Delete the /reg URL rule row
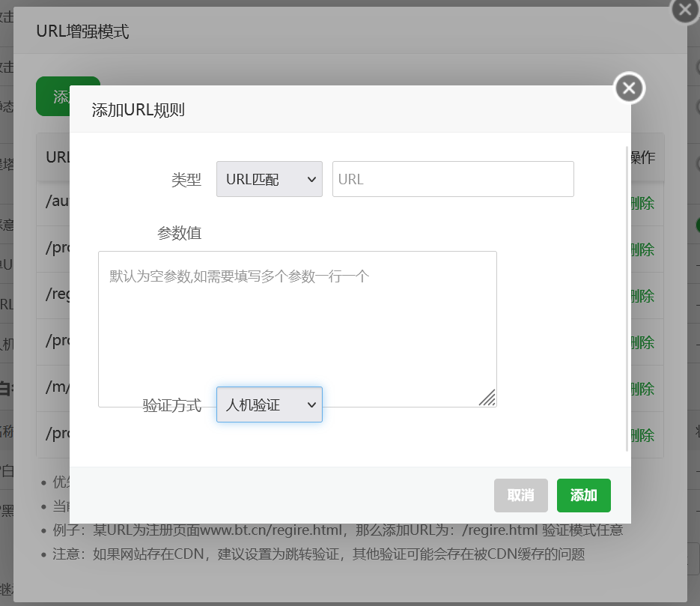The height and width of the screenshot is (606, 700). tap(643, 296)
